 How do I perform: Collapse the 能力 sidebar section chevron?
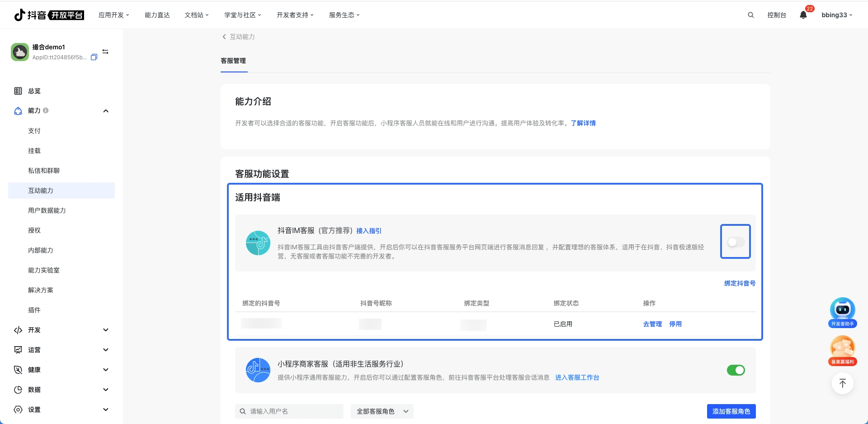(106, 111)
